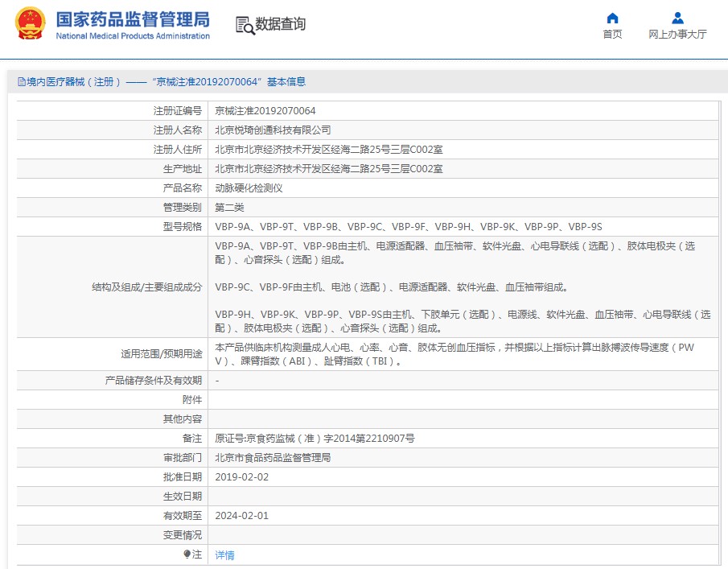
Task: Click the 结构及组成/主要组成成分 row label
Action: point(147,287)
